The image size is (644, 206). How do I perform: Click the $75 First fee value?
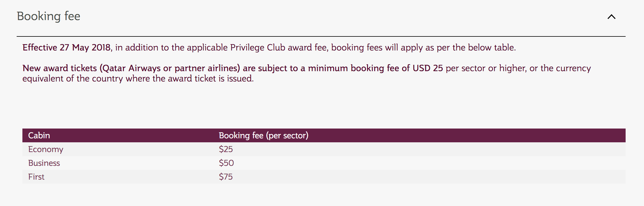[226, 177]
